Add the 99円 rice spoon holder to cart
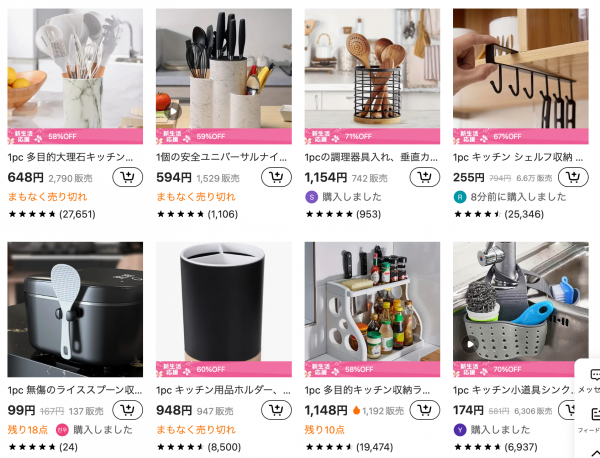 127,410
